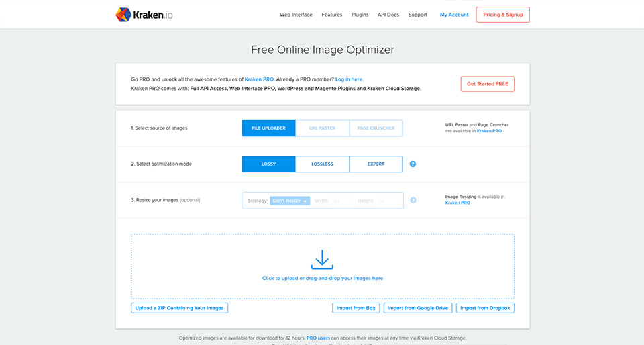Select the Page Cruncher source

tap(376, 128)
